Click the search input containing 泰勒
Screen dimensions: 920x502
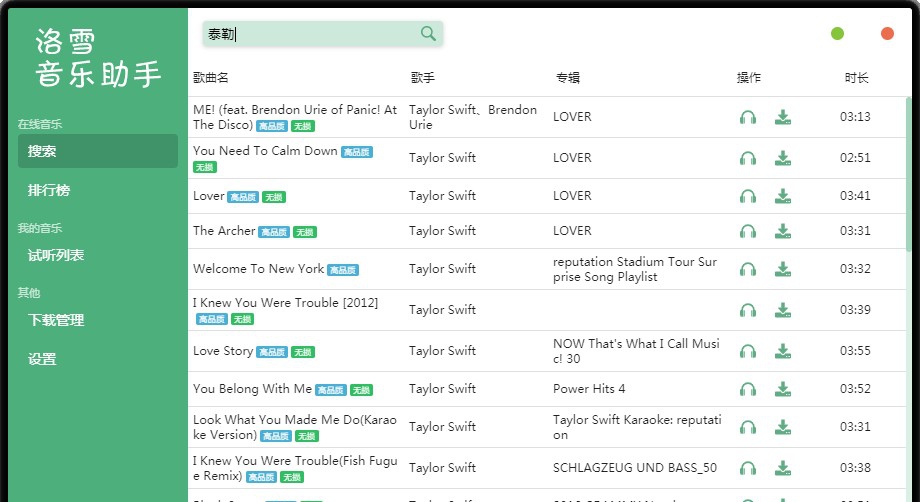pos(323,34)
